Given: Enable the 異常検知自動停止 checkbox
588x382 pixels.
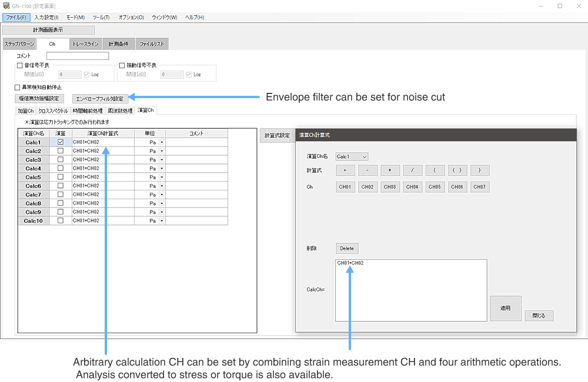Looking at the screenshot, I should (18, 87).
